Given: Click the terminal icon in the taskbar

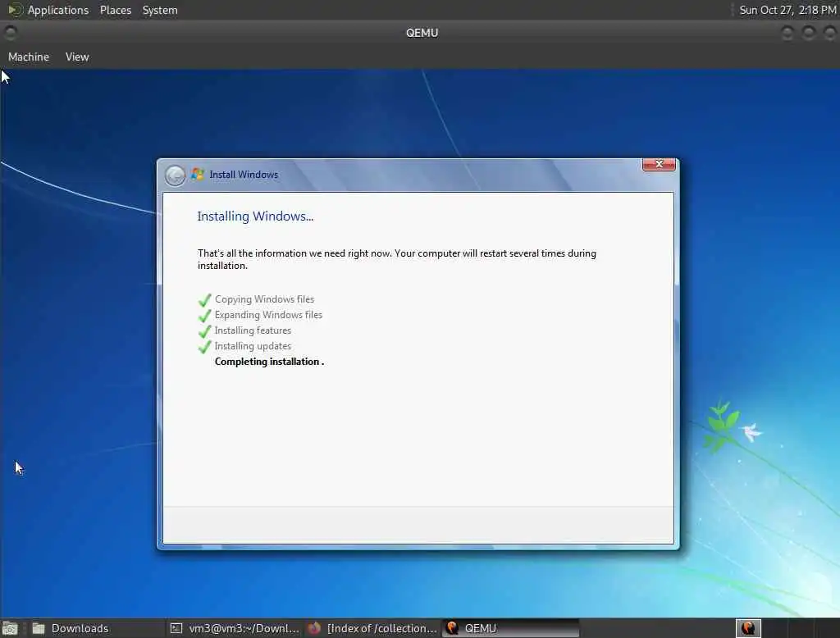Looking at the screenshot, I should coord(176,628).
